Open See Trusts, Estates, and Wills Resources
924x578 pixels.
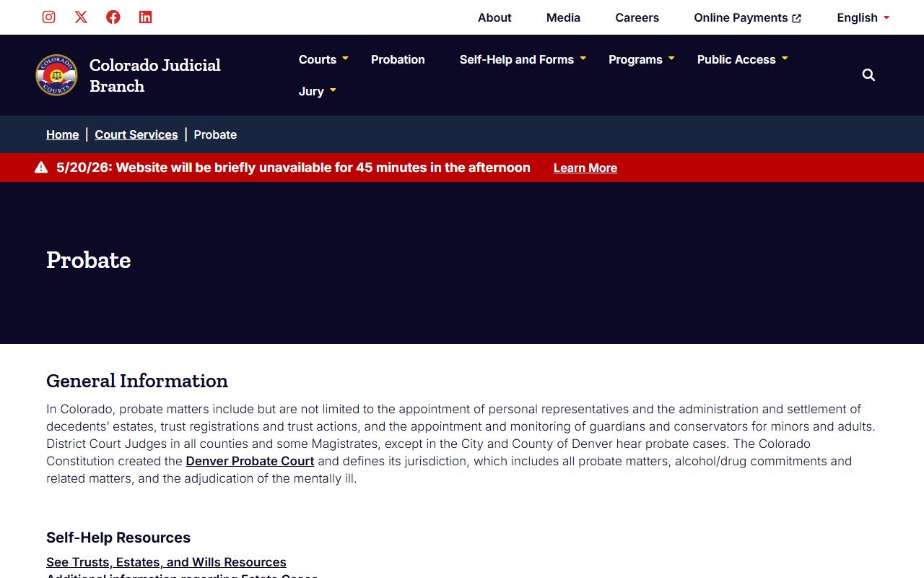(166, 562)
